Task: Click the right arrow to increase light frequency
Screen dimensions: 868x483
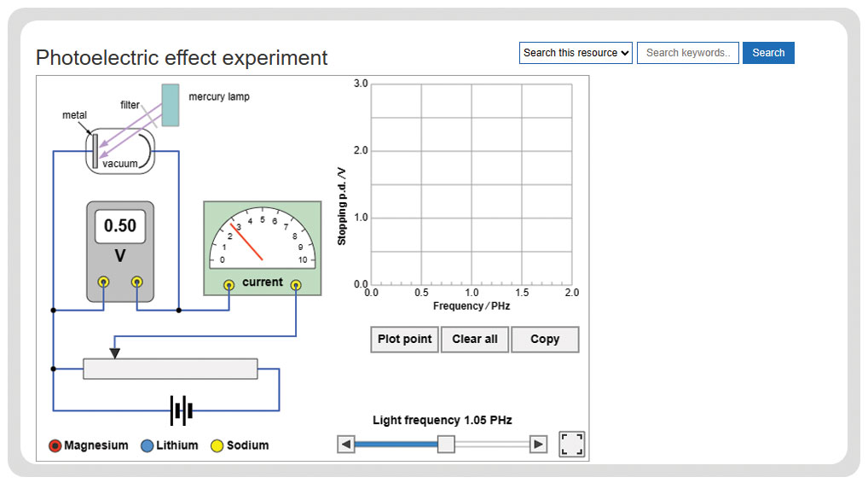Action: tap(538, 445)
